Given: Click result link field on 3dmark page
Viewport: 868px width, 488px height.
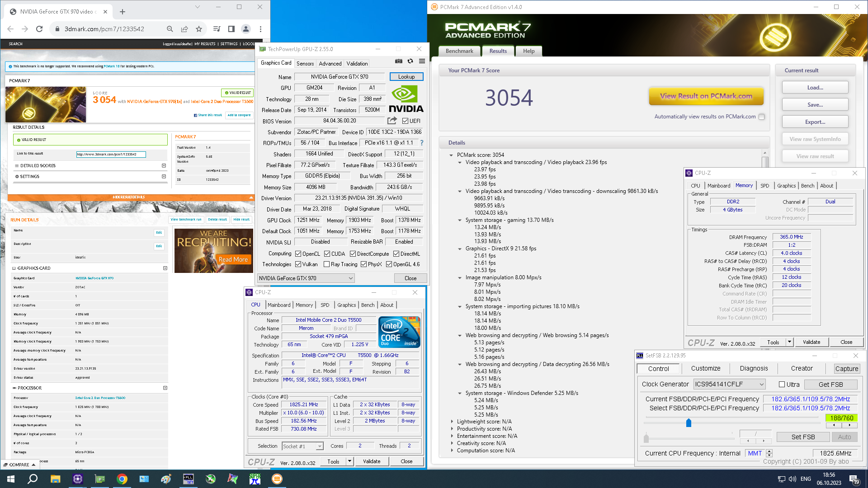Looking at the screenshot, I should pyautogui.click(x=111, y=155).
